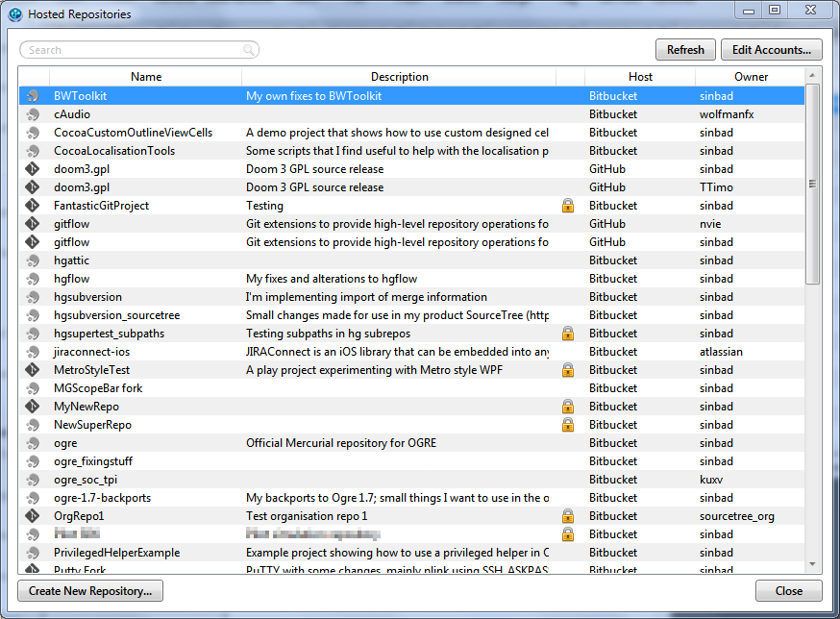Click Create New Repository button
This screenshot has height=619, width=840.
(90, 590)
